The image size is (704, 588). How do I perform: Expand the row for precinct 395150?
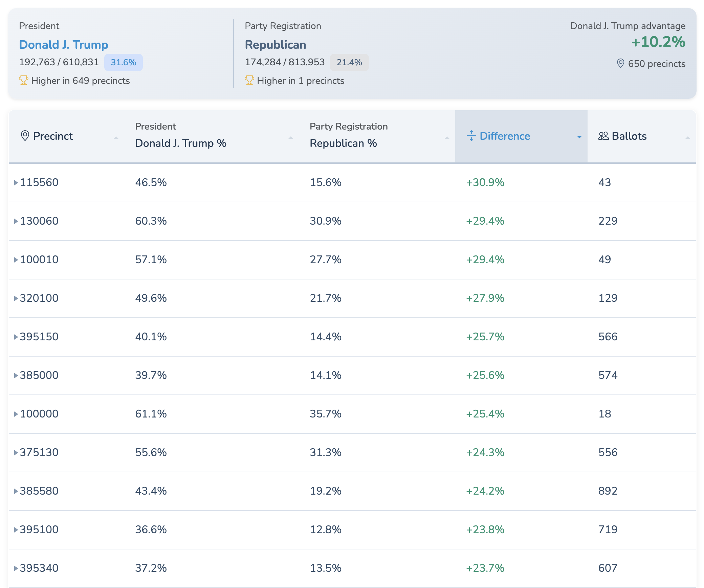coord(16,337)
